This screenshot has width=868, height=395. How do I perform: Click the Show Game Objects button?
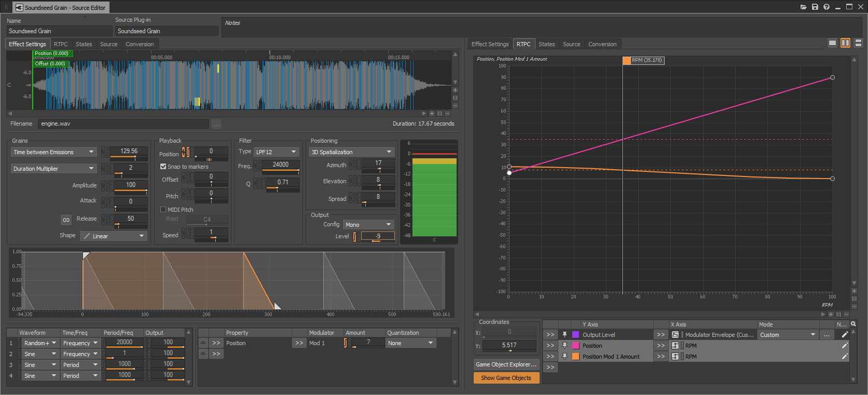click(506, 378)
